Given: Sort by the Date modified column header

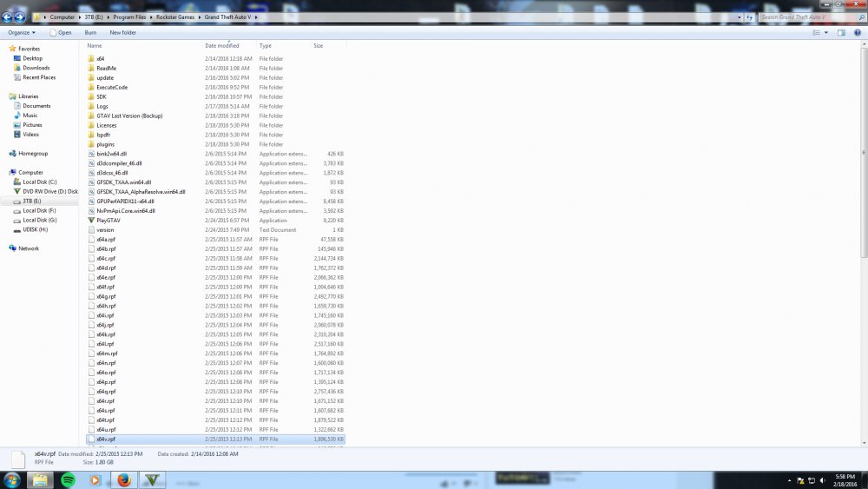Looking at the screenshot, I should [x=222, y=45].
